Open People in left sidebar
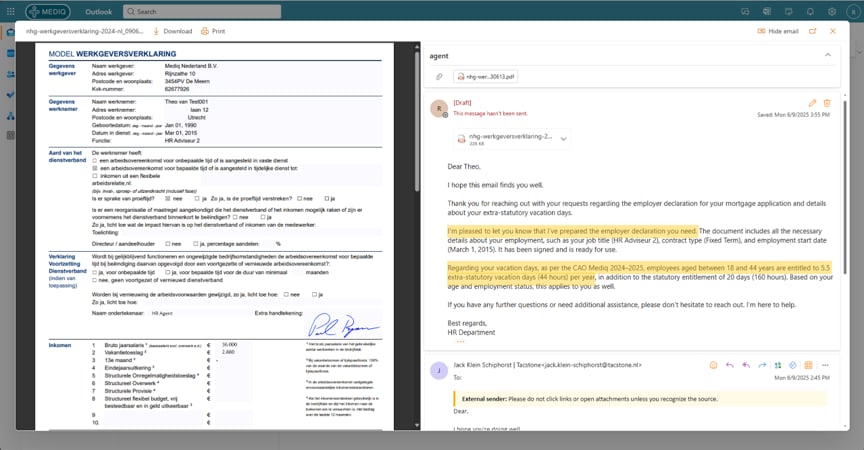Screen dimensions: 864x450 [10, 74]
